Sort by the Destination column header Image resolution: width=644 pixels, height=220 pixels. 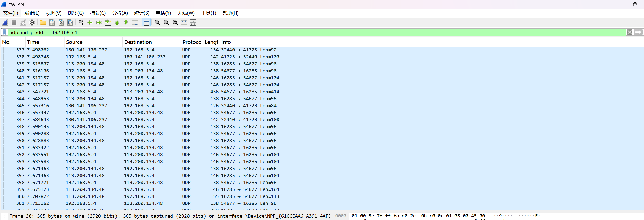[x=151, y=42]
